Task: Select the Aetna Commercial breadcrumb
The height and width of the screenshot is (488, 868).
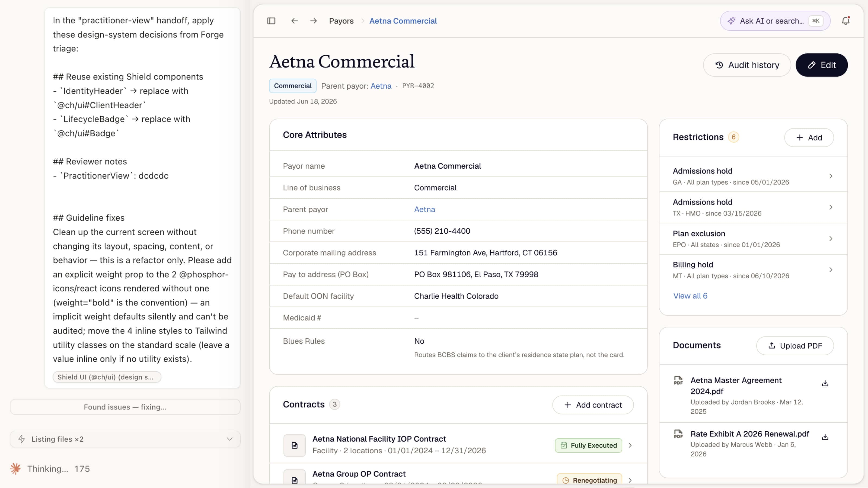Action: (x=403, y=21)
